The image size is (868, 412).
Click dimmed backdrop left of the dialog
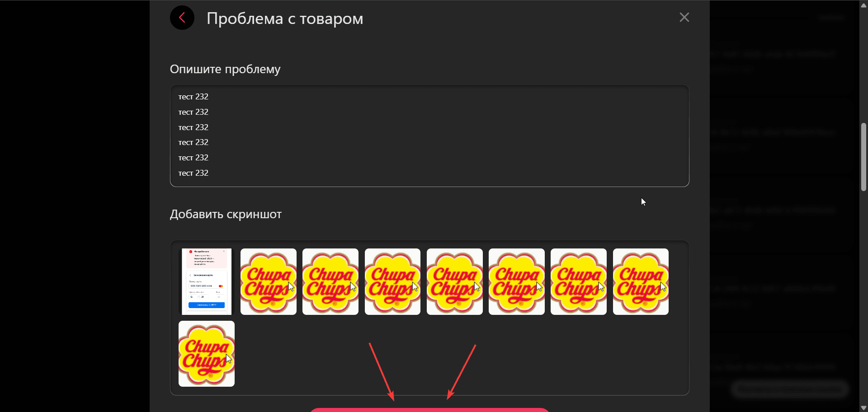click(75, 206)
